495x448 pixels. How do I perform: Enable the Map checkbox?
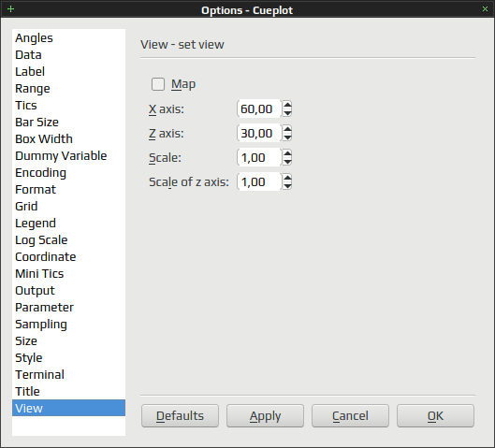158,84
